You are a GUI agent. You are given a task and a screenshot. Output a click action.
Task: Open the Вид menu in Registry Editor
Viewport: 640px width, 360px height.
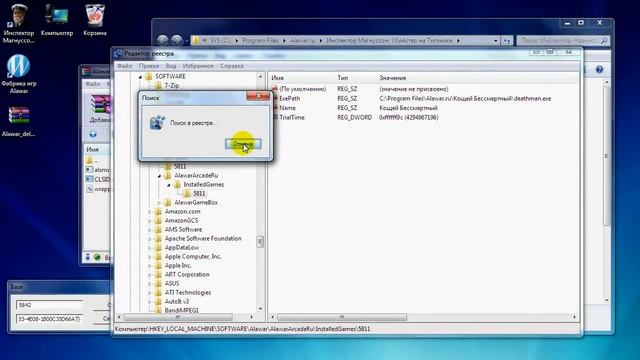(171, 66)
